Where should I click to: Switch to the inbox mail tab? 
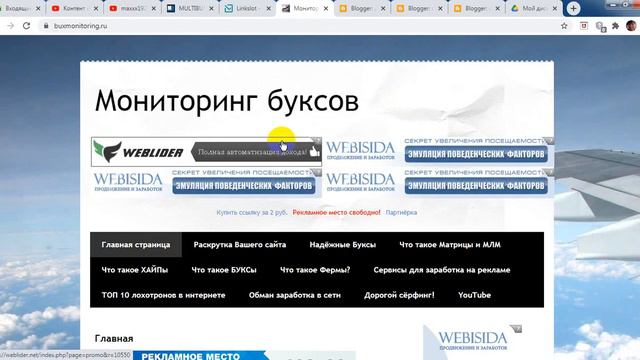[x=20, y=8]
